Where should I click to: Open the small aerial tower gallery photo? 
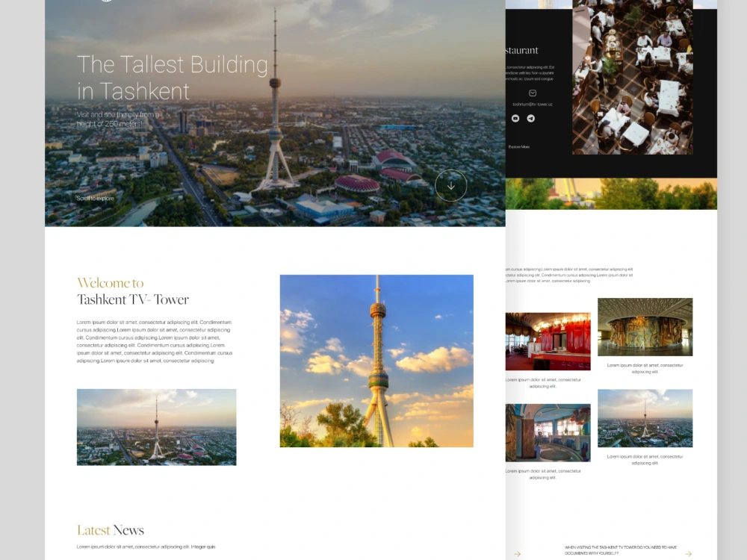pos(645,419)
